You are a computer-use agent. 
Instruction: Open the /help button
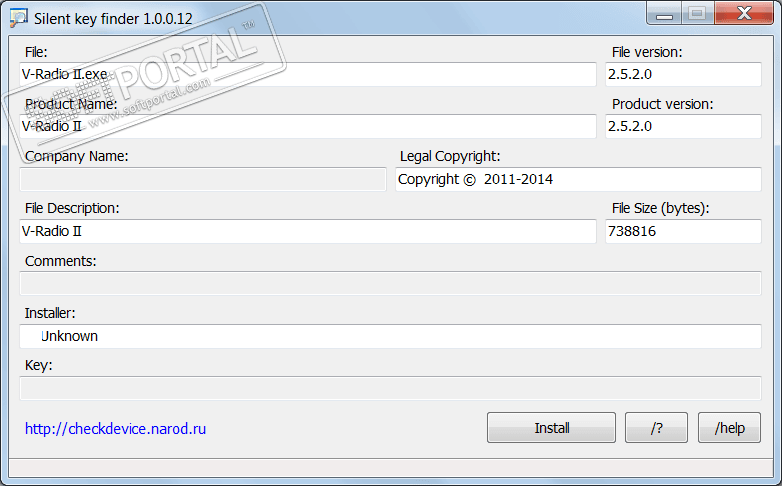729,428
